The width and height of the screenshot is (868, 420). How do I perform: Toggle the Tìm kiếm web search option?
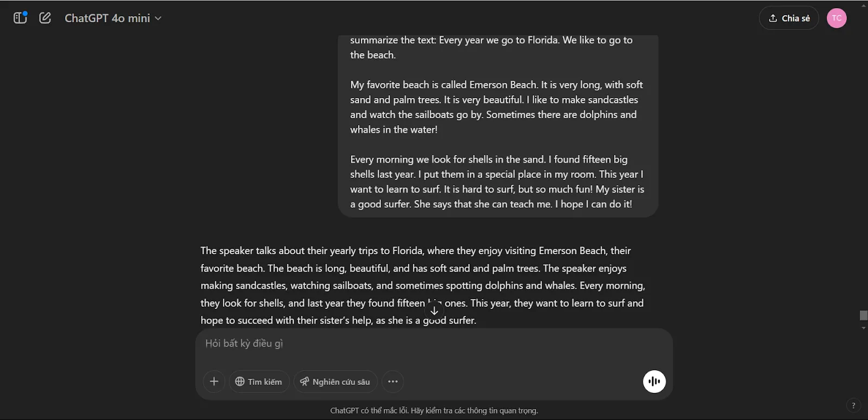pos(259,382)
